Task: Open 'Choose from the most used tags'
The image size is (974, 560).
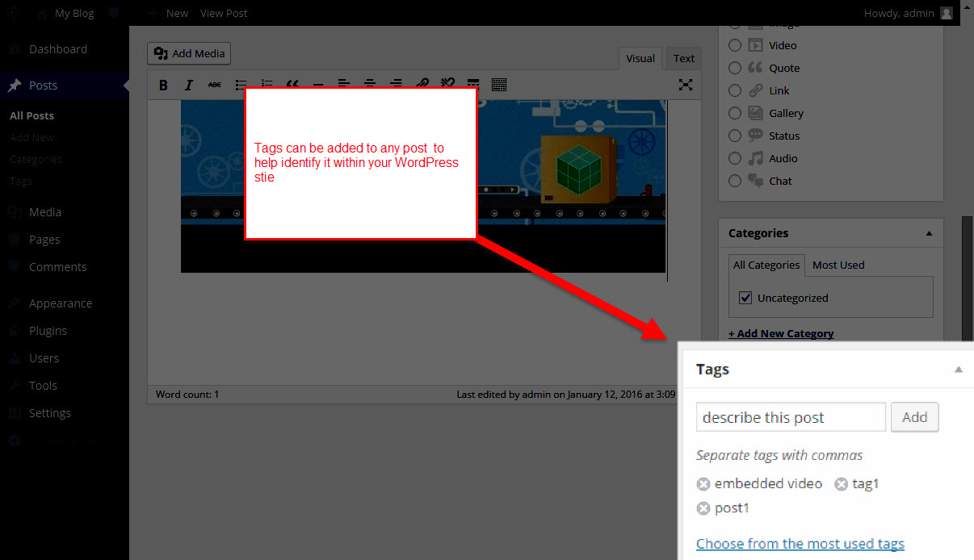Action: pos(800,544)
